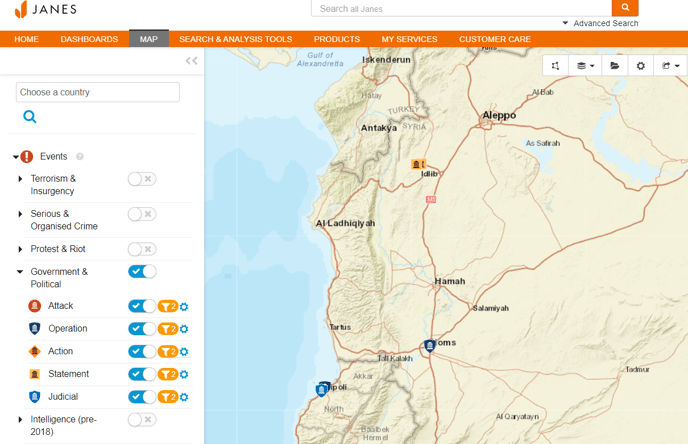Viewport: 688px width, 444px height.
Task: Enable Intelligence (pre-2018) toggle
Action: [x=142, y=420]
